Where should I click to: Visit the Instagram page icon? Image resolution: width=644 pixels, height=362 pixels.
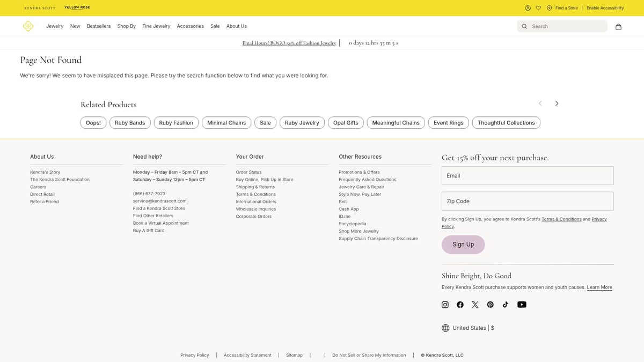click(x=445, y=305)
